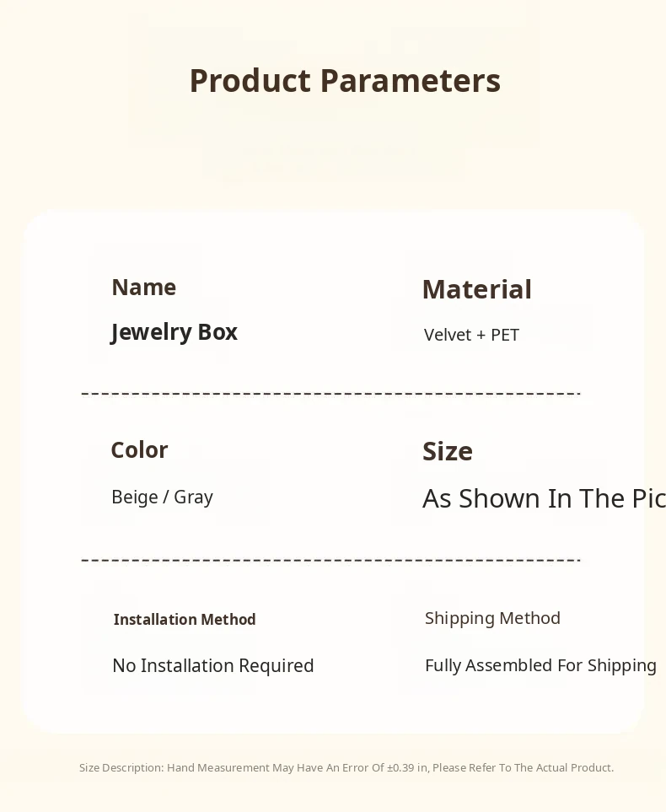Click the word PET in material value
Viewport: 666px width, 812px height.
pos(505,335)
